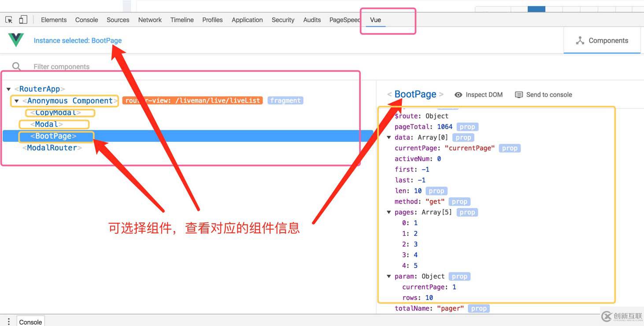This screenshot has height=326, width=644.
Task: Click the currentPage "currentPage" prop
Action: (445, 148)
